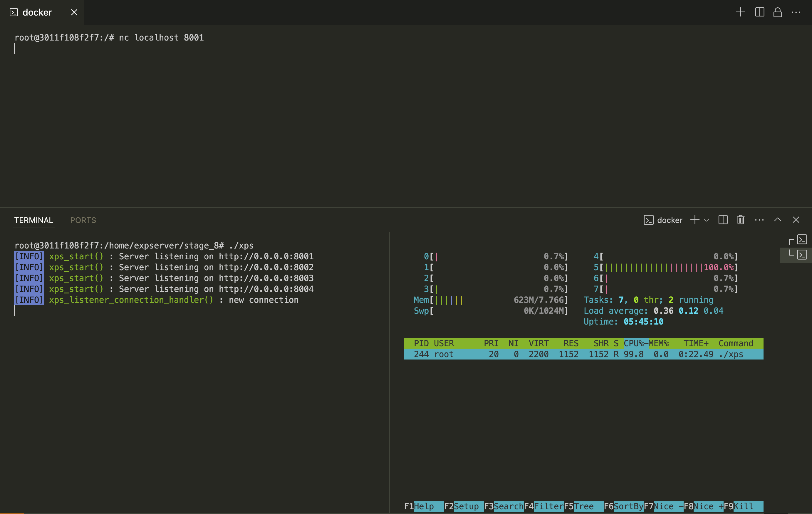
Task: Select the ./xps process row
Action: point(583,354)
